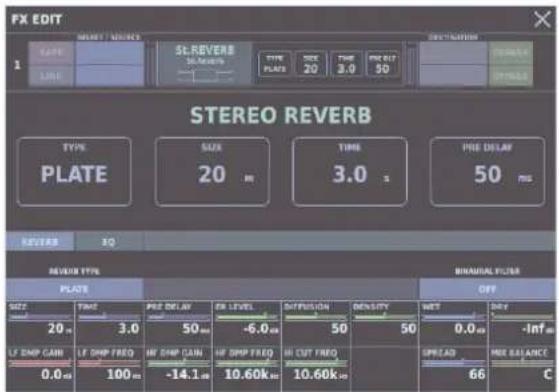Select the MIX BALANCE C parameter
This screenshot has height=392, width=559.
point(522,369)
